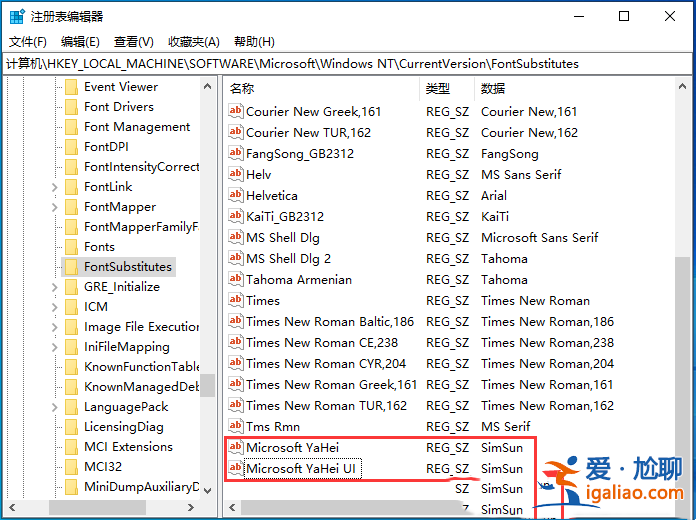The image size is (696, 520).
Task: Expand the LanguagePack tree node
Action: (55, 407)
